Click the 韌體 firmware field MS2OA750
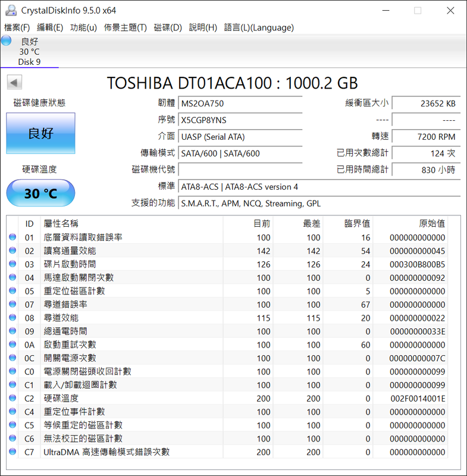The image size is (467, 476). [240, 104]
